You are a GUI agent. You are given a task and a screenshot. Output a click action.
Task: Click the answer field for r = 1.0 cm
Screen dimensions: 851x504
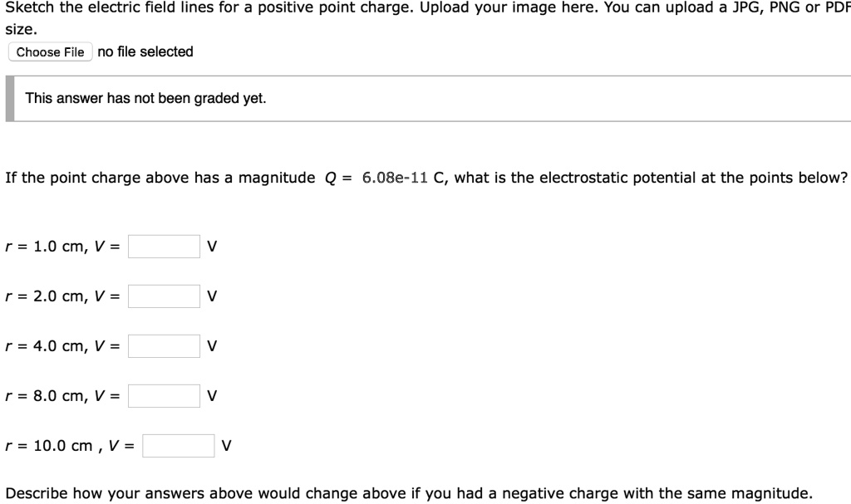[164, 246]
